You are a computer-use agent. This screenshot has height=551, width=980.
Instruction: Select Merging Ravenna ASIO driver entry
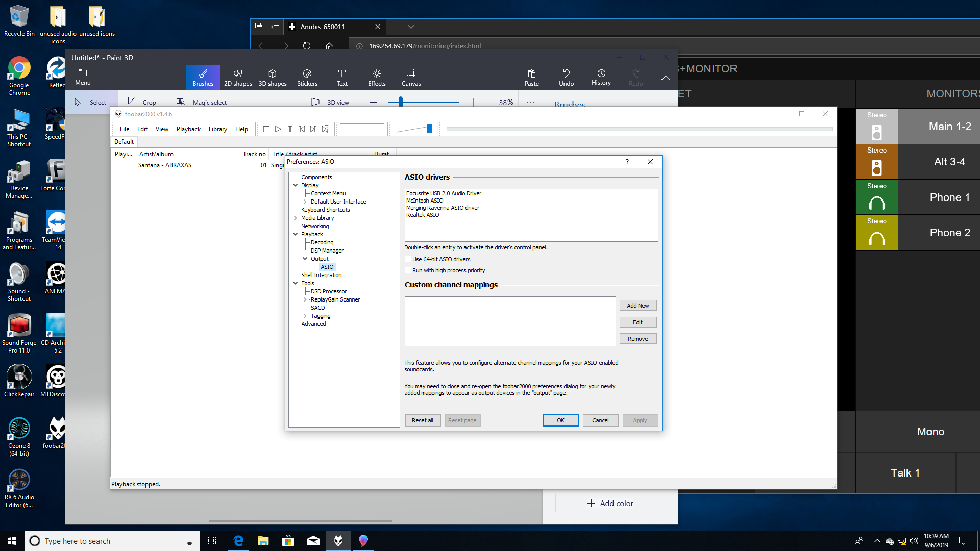pos(443,208)
